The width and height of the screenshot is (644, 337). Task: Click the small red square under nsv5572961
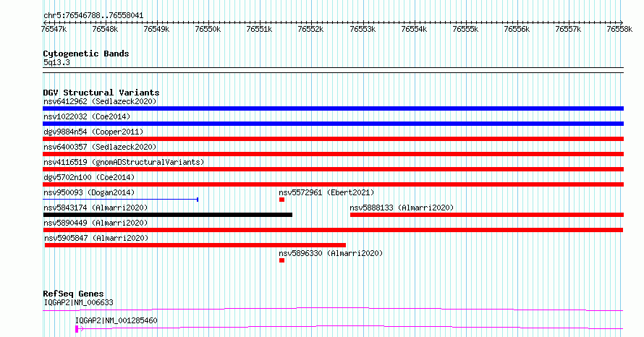(x=281, y=200)
